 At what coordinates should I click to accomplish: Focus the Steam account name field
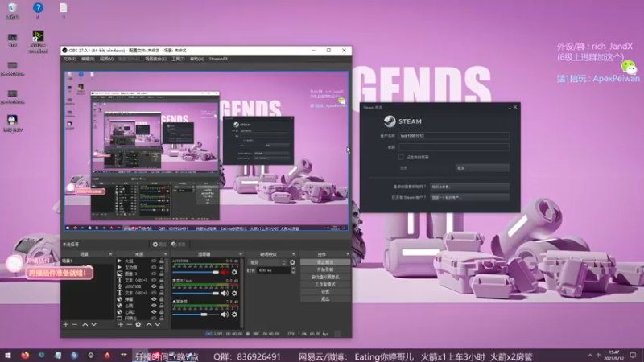point(453,135)
